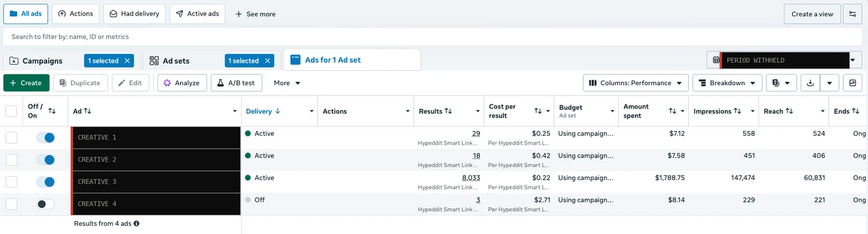Turn off the CREATIVE 3 ad toggle
This screenshot has height=234, width=868.
coord(45,182)
